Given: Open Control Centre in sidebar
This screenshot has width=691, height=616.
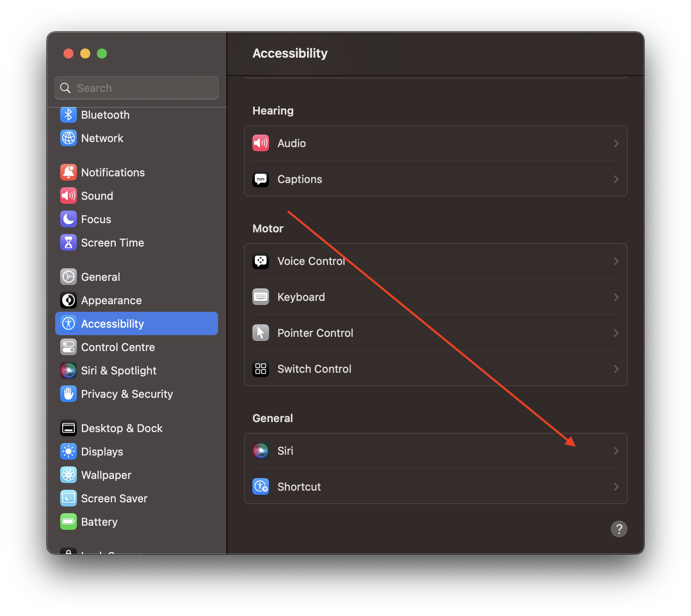Looking at the screenshot, I should click(x=118, y=347).
